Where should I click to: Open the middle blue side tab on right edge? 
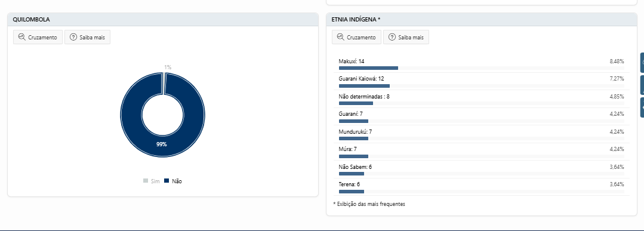(x=642, y=85)
